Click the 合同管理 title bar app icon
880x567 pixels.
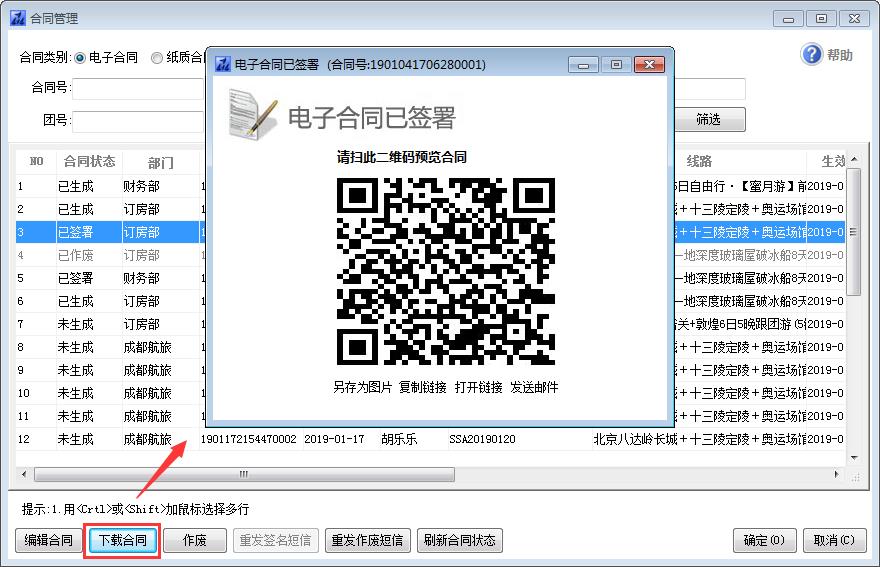click(19, 18)
